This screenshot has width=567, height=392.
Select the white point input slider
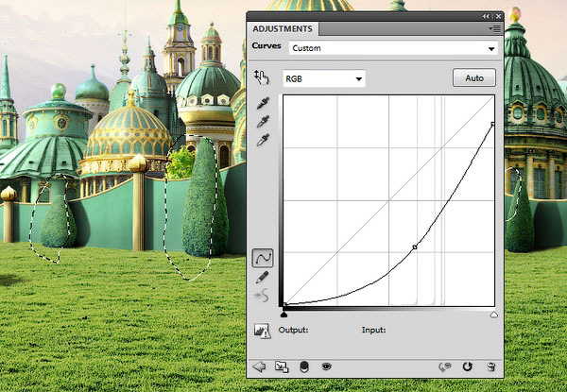(x=494, y=315)
